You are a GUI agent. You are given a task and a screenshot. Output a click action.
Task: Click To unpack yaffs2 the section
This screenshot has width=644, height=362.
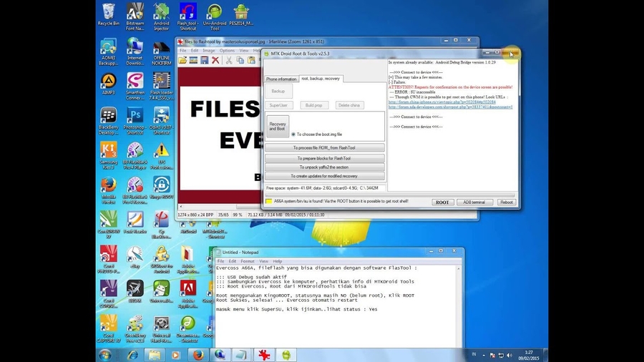tap(324, 167)
